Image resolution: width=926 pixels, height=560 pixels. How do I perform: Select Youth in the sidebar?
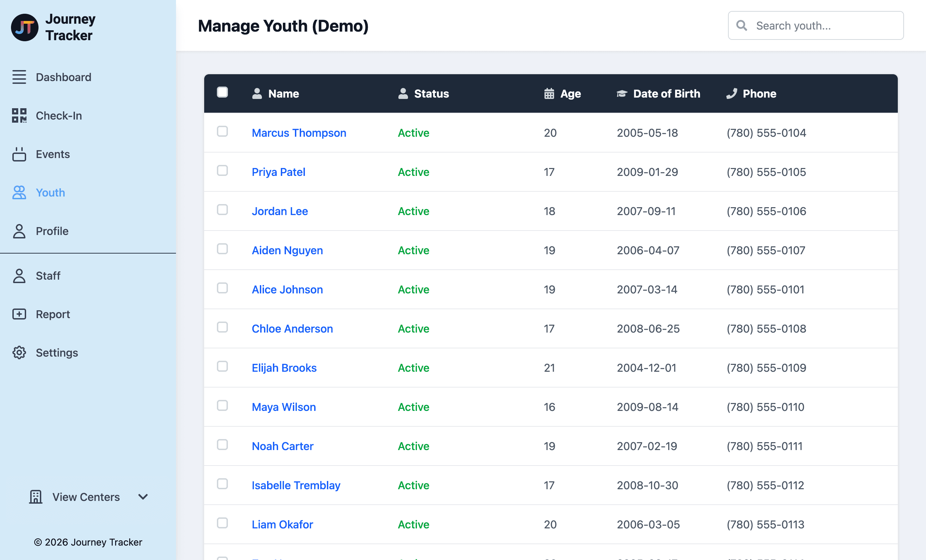pos(51,192)
